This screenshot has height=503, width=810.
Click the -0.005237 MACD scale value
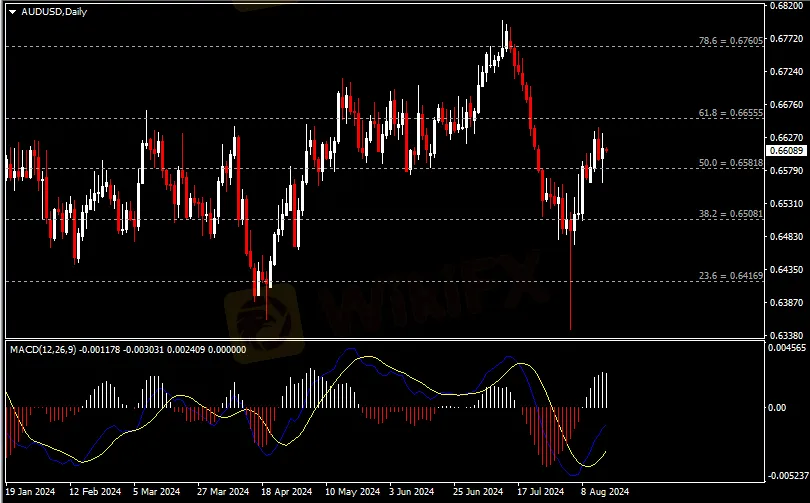click(787, 477)
